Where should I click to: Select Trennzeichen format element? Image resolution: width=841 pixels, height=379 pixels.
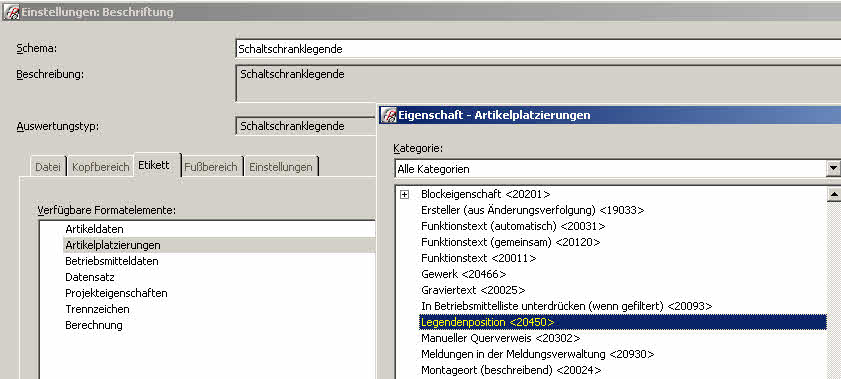tap(97, 309)
